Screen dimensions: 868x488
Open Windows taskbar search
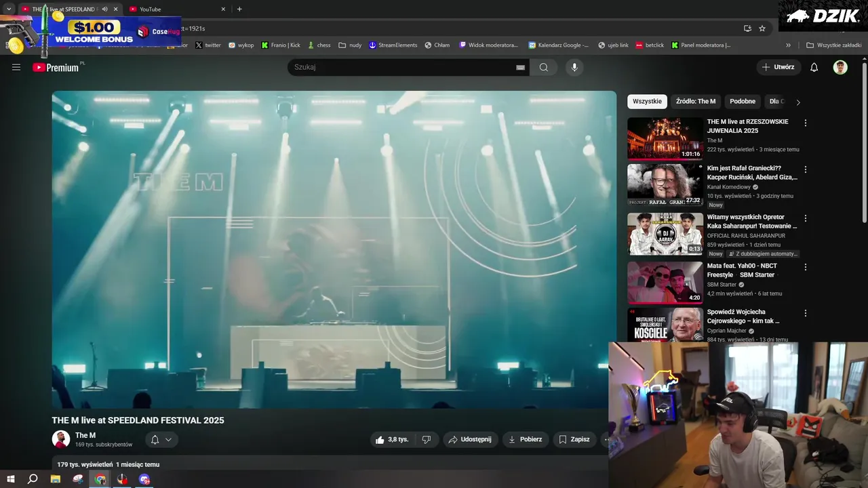(x=33, y=479)
